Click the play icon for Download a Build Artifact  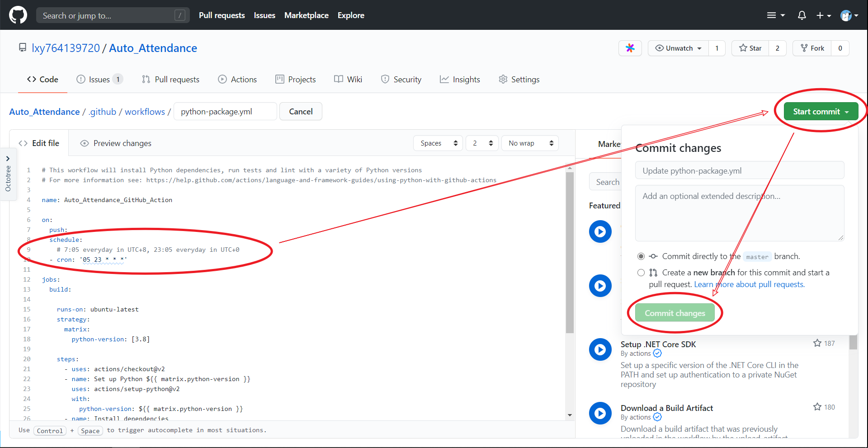click(600, 413)
